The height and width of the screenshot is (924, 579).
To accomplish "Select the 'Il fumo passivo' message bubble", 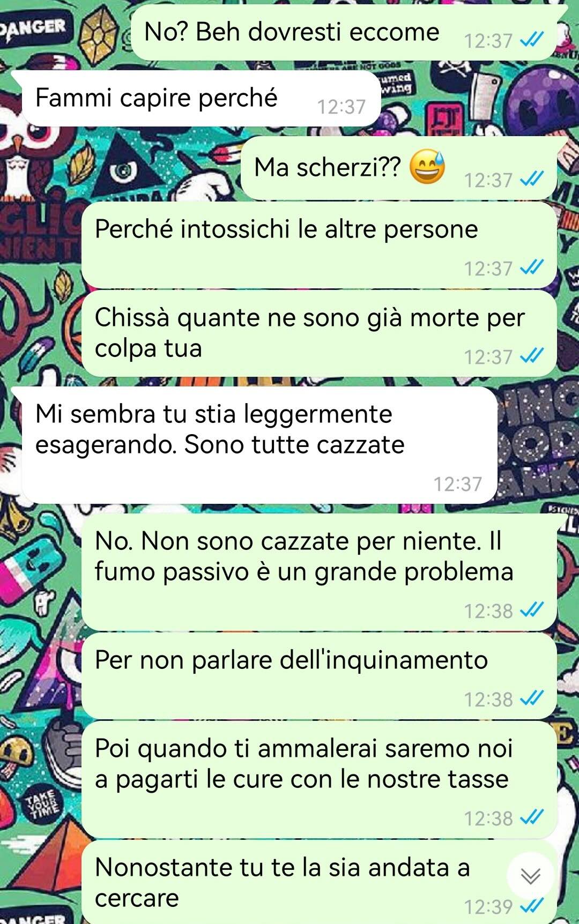I will pos(319,572).
